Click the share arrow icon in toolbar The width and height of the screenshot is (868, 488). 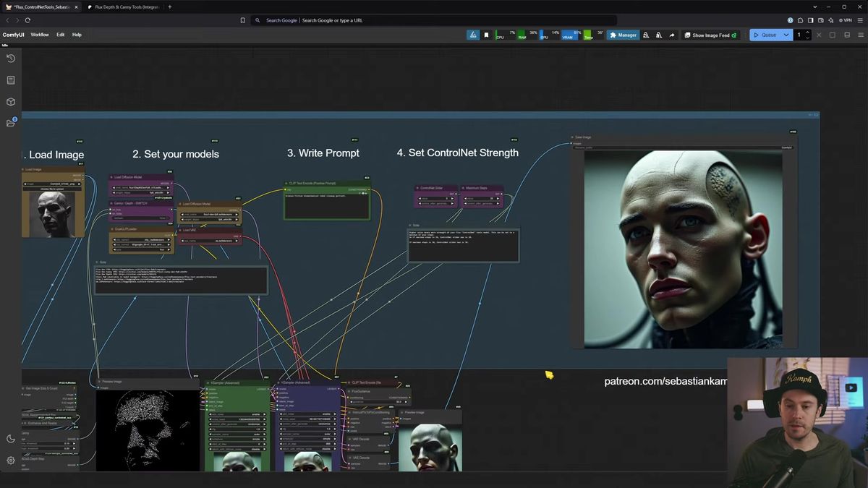coord(672,35)
